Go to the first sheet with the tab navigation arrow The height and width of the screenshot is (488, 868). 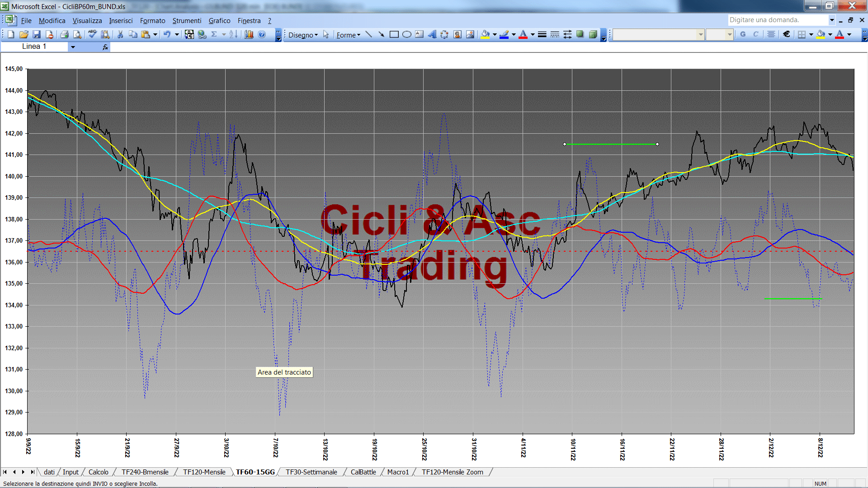[x=5, y=472]
